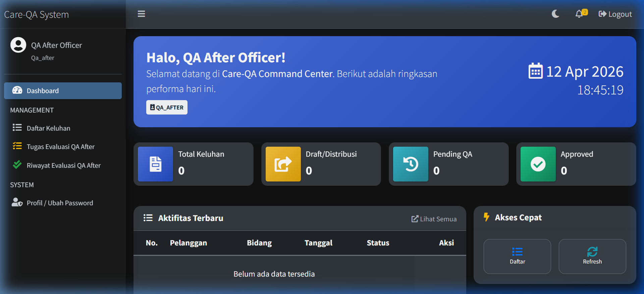Click the 12 Apr 2026 date text
644x294 pixels.
[585, 72]
